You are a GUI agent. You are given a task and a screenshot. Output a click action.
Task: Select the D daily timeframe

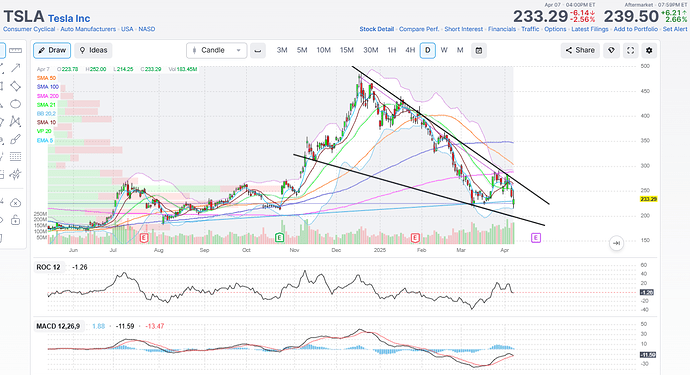click(428, 51)
